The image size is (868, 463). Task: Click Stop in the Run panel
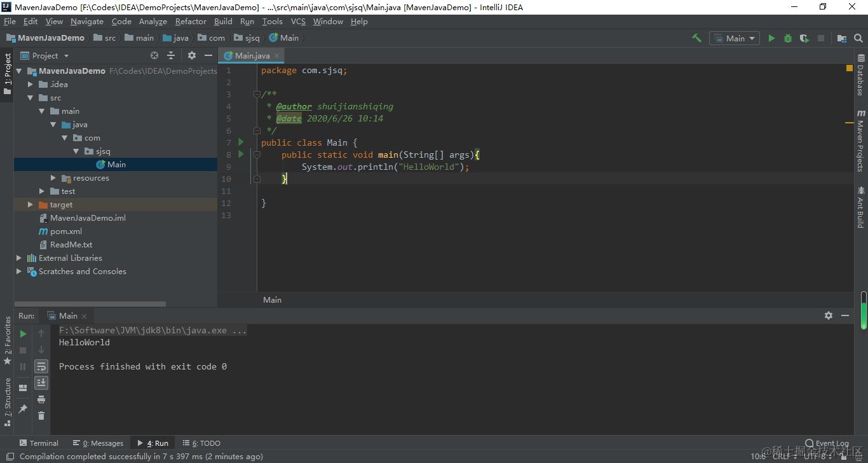pos(24,350)
